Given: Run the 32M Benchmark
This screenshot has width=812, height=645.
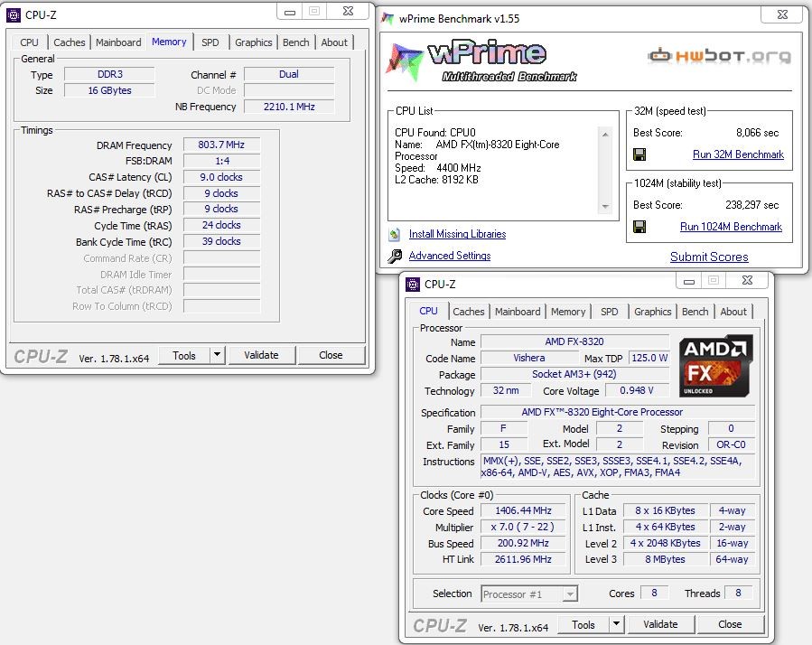Looking at the screenshot, I should (738, 154).
